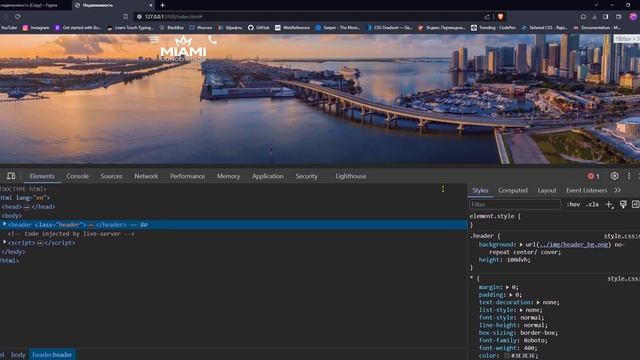
Task: Switch to the Console tab
Action: click(x=78, y=176)
